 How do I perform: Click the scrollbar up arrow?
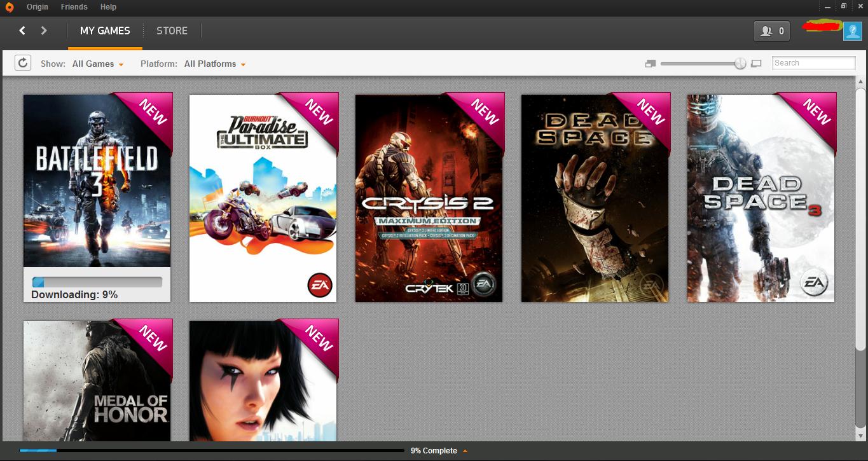pos(860,81)
